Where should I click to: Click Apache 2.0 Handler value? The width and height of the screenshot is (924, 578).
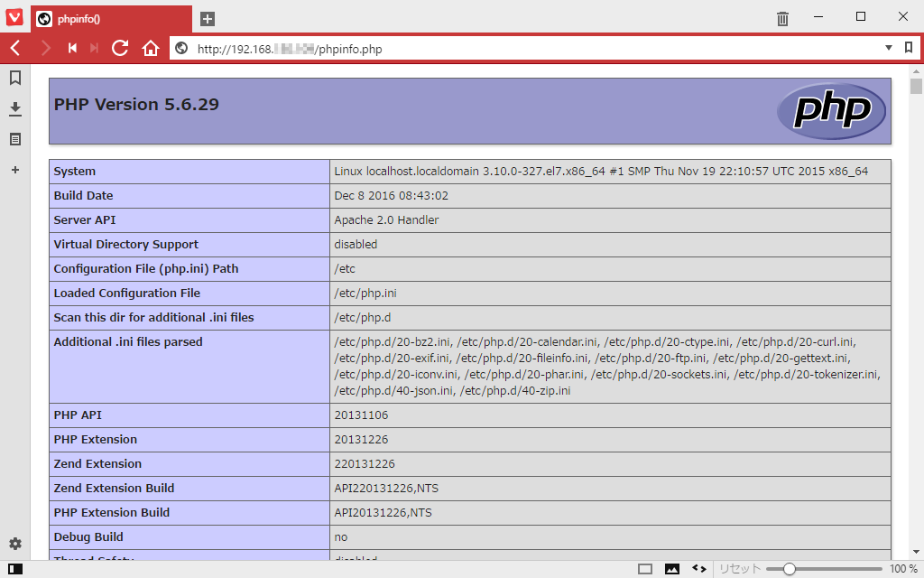pos(386,220)
